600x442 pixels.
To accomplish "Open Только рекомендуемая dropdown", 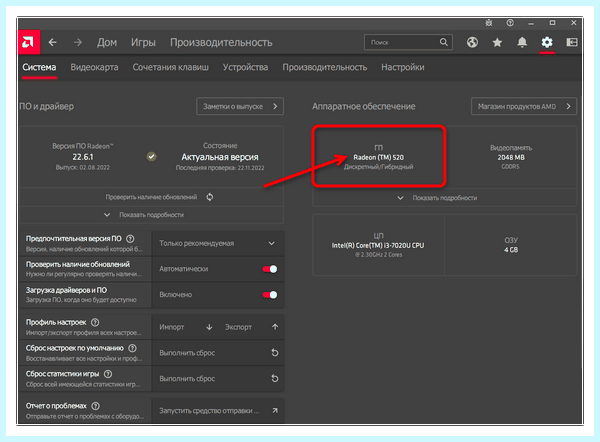I will coord(218,243).
